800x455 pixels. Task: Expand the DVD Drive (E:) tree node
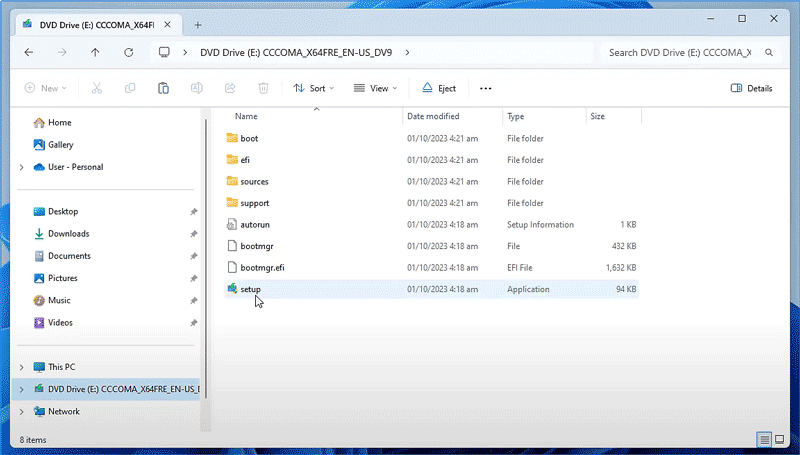21,389
